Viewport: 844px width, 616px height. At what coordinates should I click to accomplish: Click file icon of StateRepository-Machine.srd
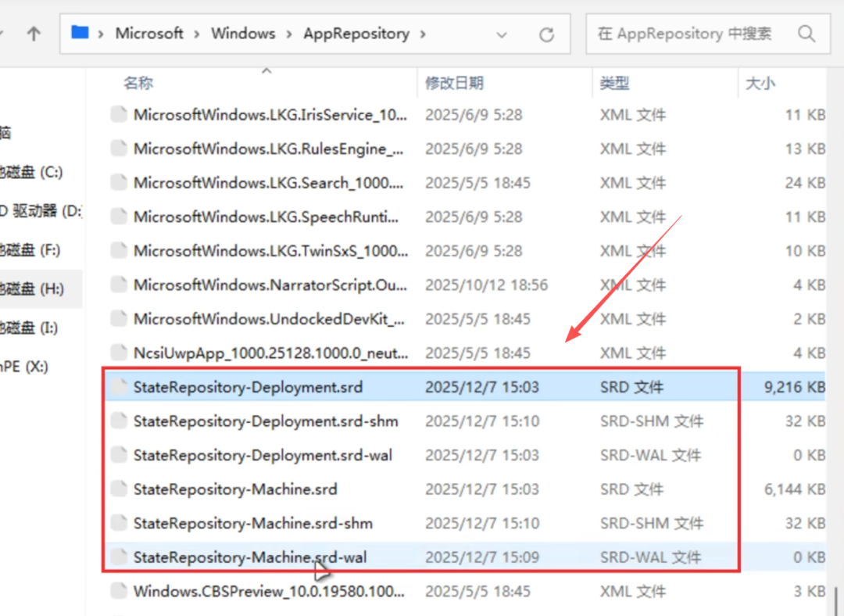(x=119, y=489)
